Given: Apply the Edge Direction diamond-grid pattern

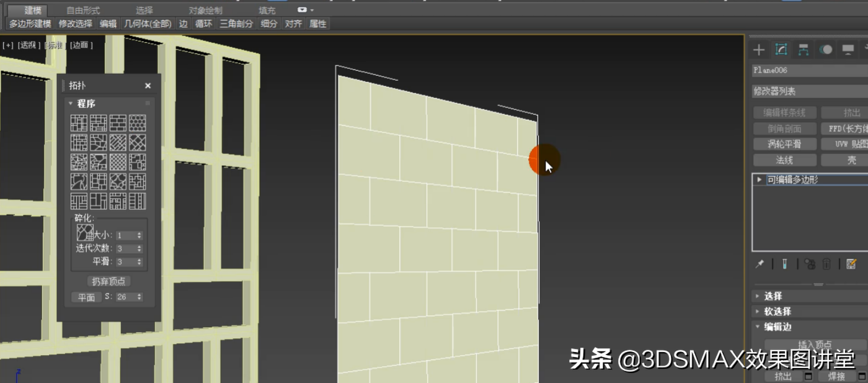Looking at the screenshot, I should [118, 162].
